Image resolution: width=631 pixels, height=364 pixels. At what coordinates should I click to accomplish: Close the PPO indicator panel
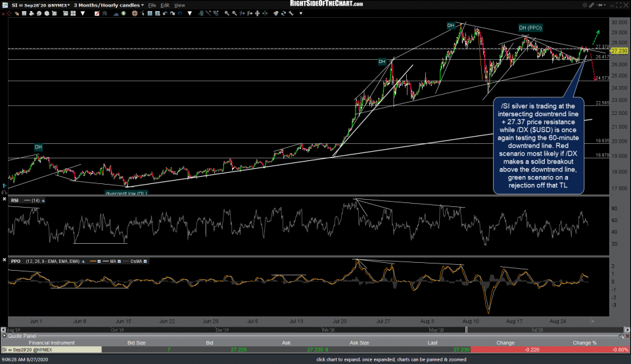click(x=4, y=261)
